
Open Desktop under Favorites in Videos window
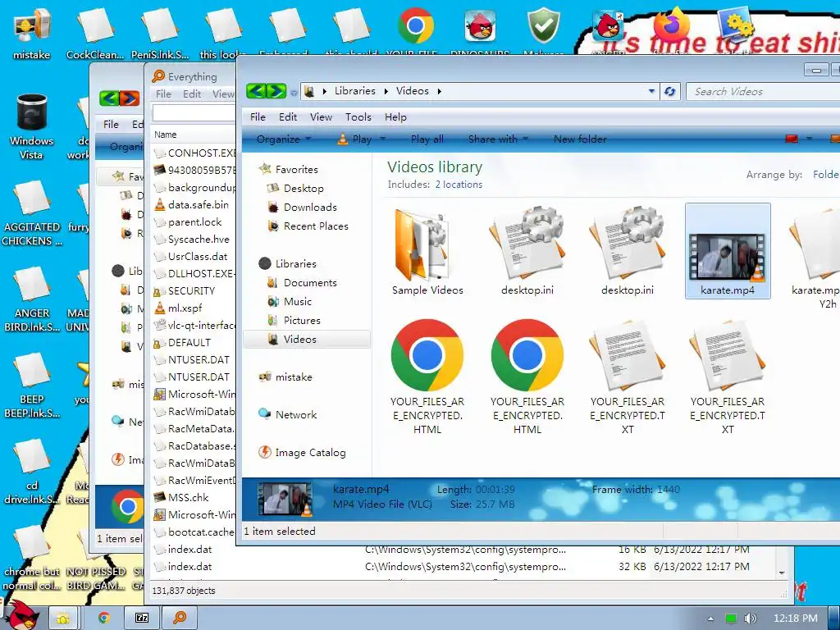(304, 189)
